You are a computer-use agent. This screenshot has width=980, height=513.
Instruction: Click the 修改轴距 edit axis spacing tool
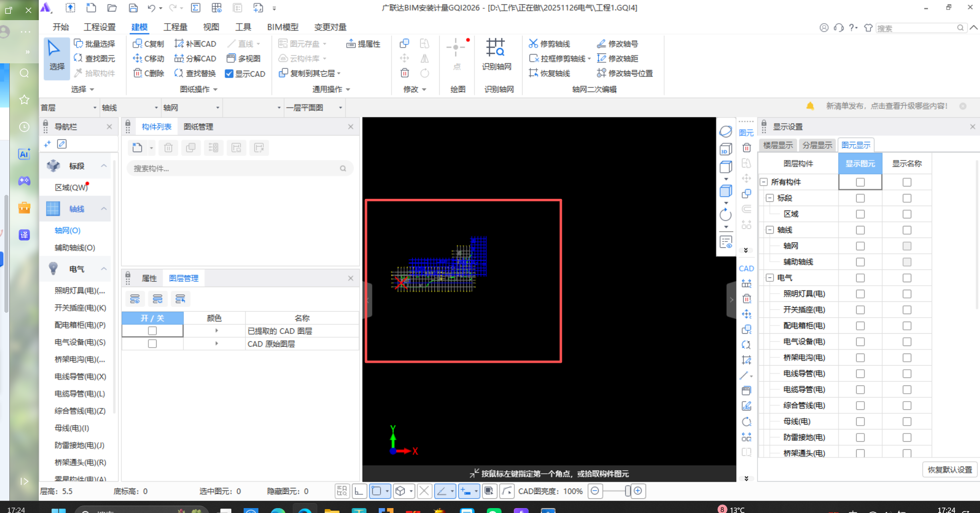(x=617, y=58)
